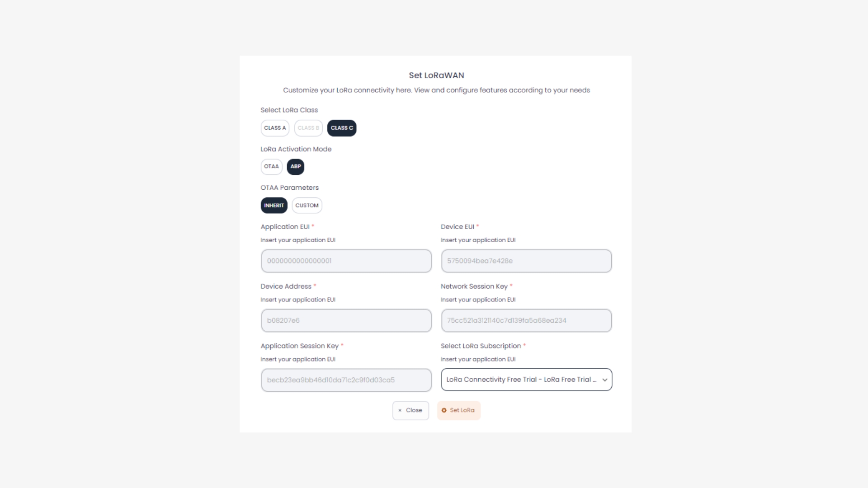Choose the CLASS B LoRa class
The width and height of the screenshot is (868, 488).
[308, 128]
